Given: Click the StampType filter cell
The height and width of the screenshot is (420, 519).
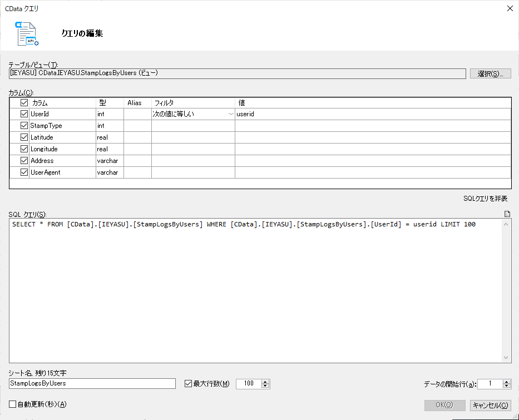Looking at the screenshot, I should (193, 126).
